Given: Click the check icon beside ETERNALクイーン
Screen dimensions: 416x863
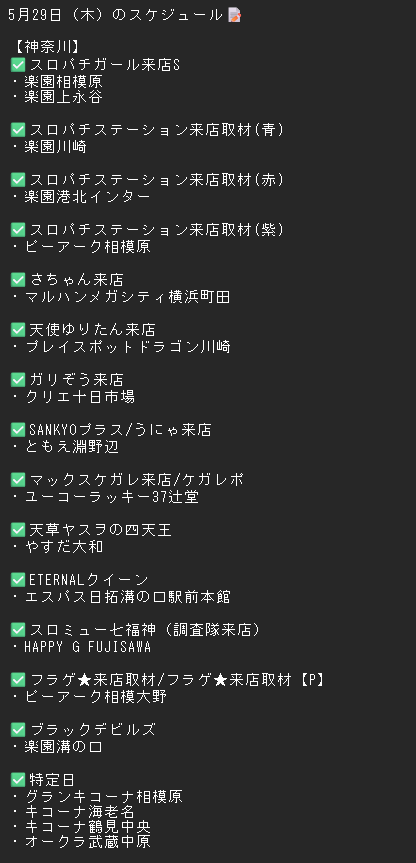Looking at the screenshot, I should point(18,580).
